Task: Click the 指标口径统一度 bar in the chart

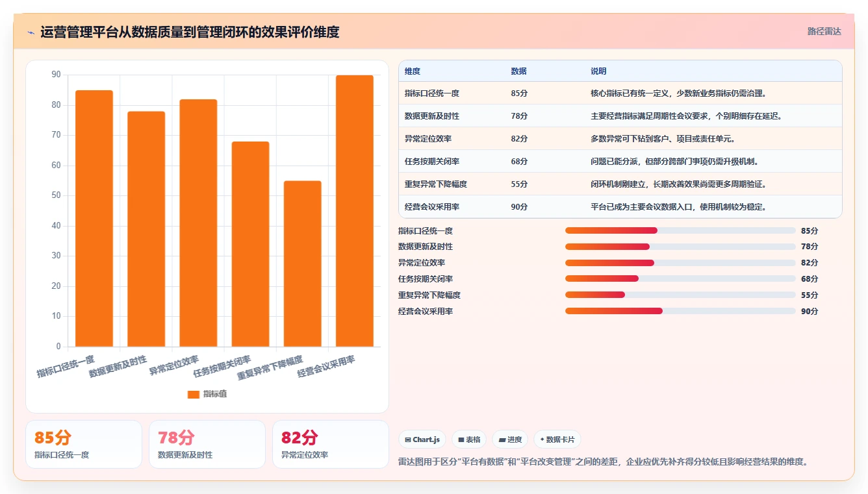Action: pos(94,218)
